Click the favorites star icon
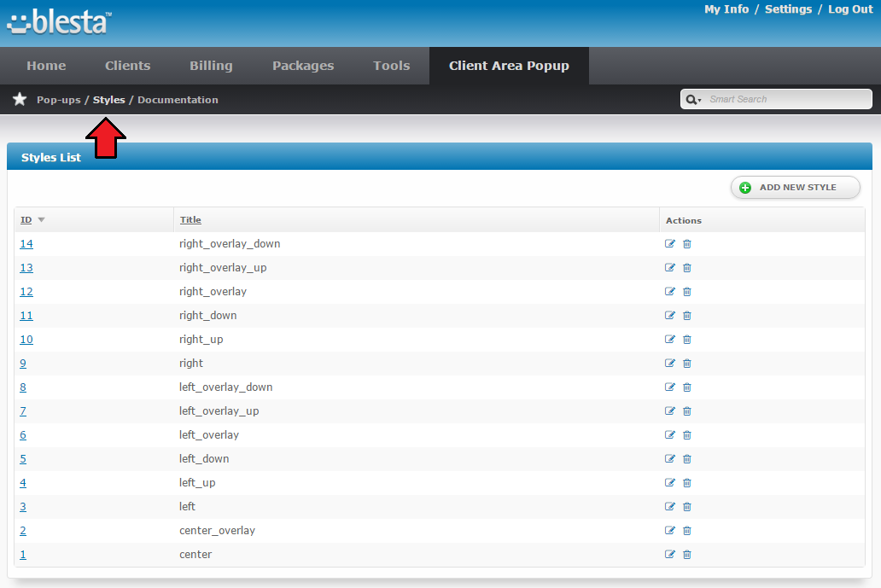The width and height of the screenshot is (881, 588). tap(20, 99)
